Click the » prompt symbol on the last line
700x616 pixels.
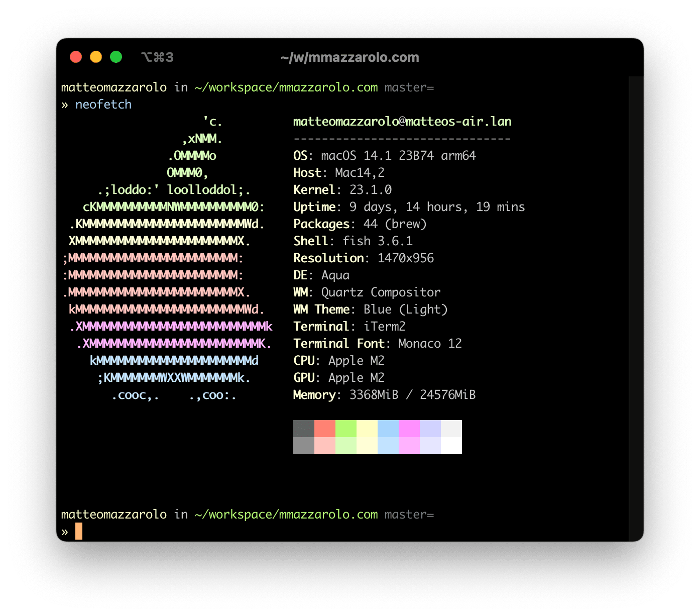(64, 531)
